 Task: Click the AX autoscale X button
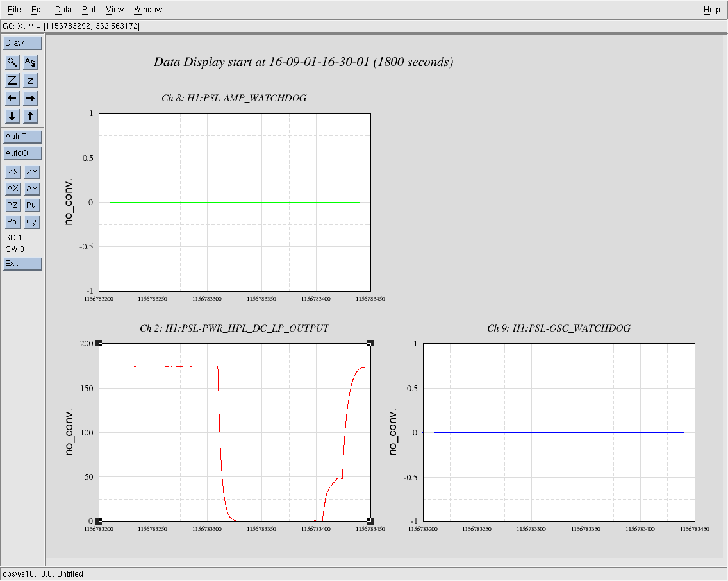[x=13, y=189]
